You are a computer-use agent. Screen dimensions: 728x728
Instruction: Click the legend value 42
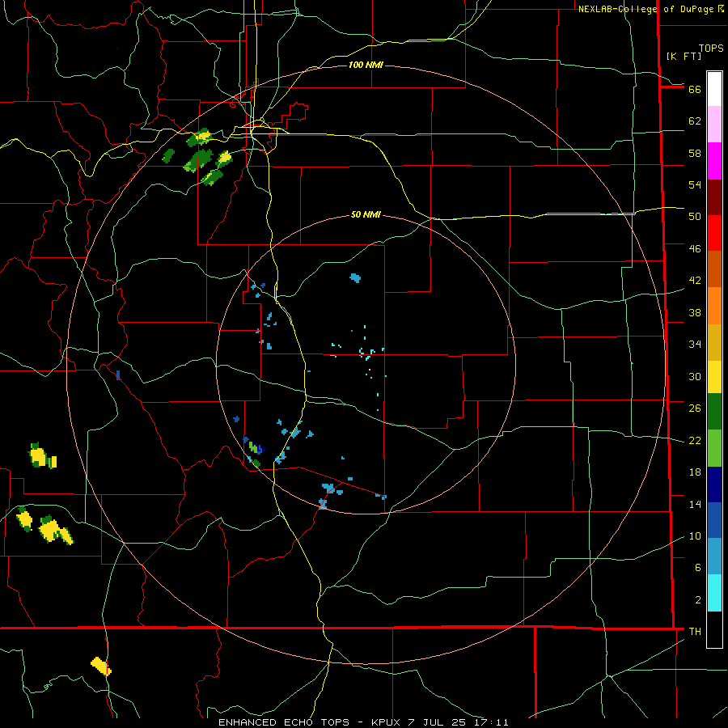tap(695, 281)
